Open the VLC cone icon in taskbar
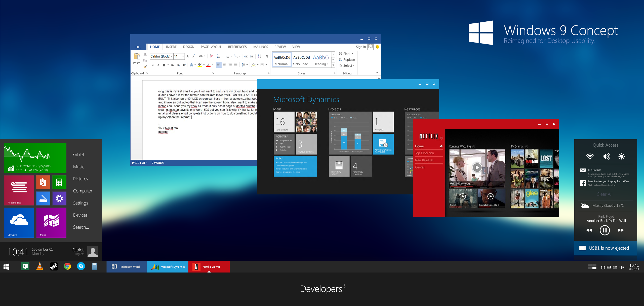This screenshot has height=306, width=644. 39,266
